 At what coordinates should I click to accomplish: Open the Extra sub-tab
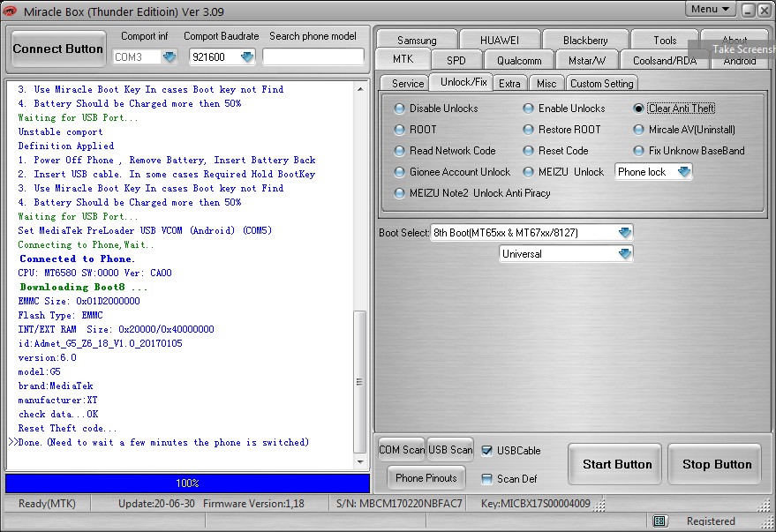(x=509, y=84)
